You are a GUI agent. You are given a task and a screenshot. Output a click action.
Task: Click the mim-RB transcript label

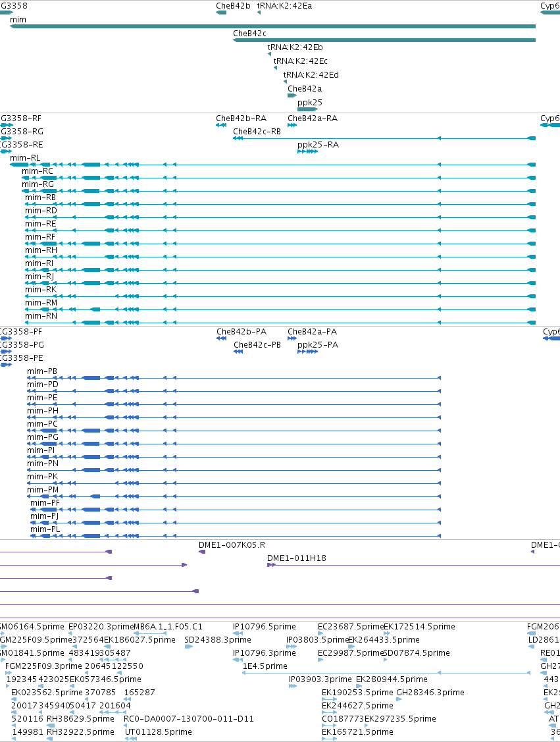tap(40, 198)
